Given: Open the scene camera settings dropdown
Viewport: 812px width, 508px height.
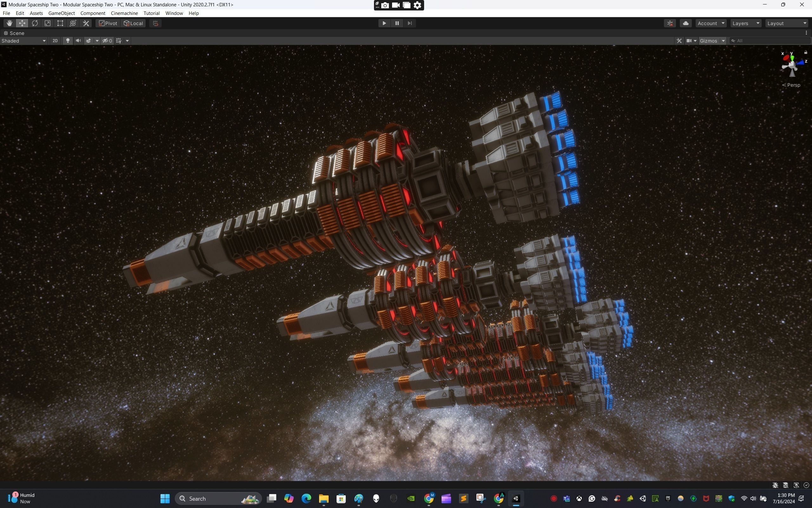Looking at the screenshot, I should (691, 41).
